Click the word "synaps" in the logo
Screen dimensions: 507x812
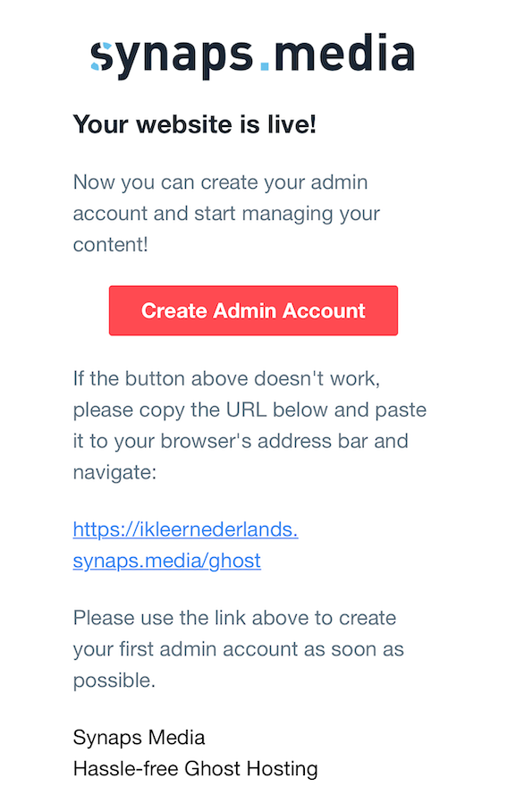tap(172, 58)
